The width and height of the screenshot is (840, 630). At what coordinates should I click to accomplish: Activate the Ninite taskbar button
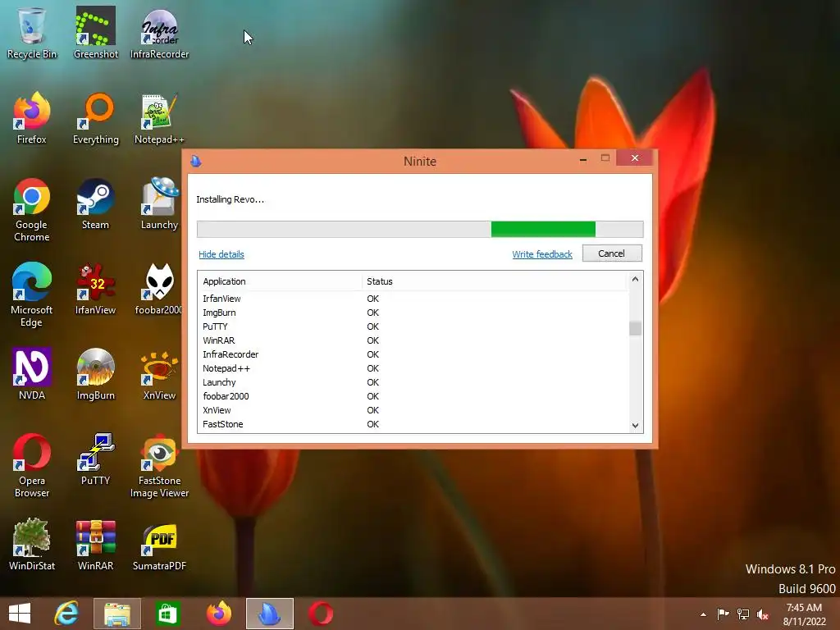pos(269,614)
